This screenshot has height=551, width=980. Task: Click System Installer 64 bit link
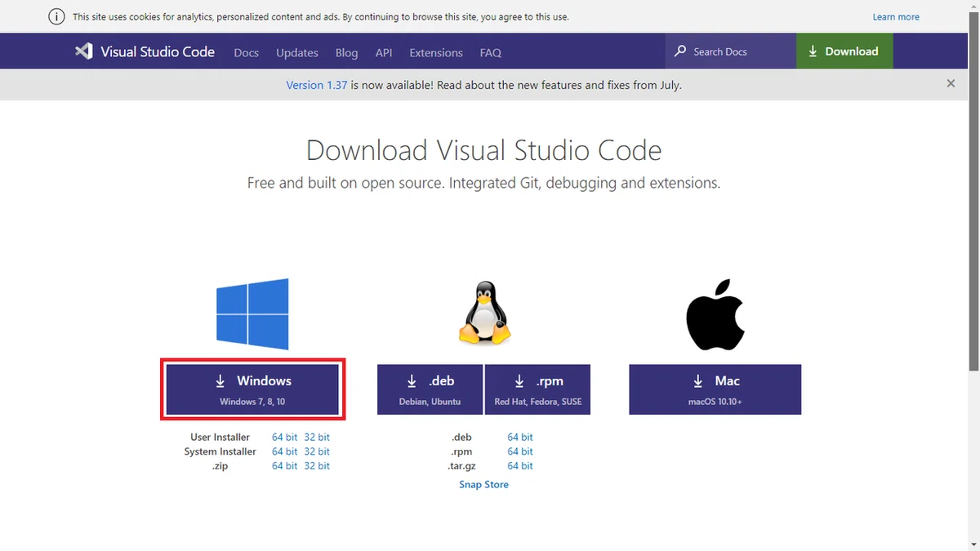(285, 451)
